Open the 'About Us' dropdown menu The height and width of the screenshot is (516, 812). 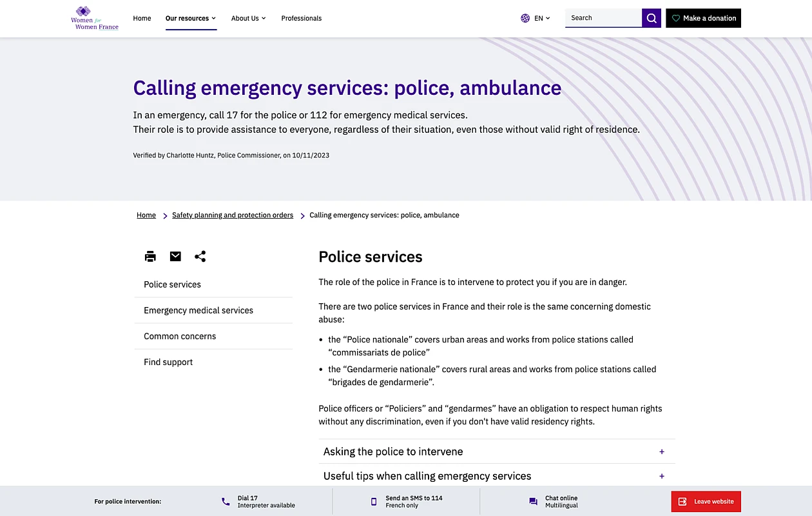249,18
